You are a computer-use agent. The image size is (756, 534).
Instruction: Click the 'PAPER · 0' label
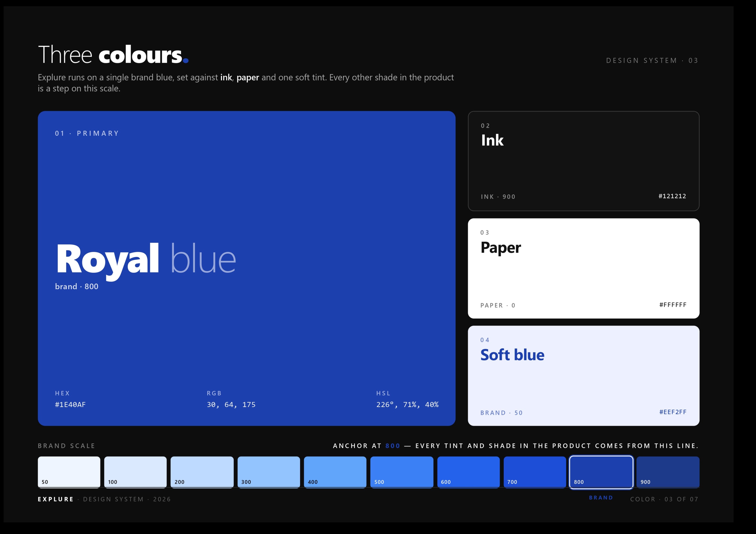click(498, 306)
